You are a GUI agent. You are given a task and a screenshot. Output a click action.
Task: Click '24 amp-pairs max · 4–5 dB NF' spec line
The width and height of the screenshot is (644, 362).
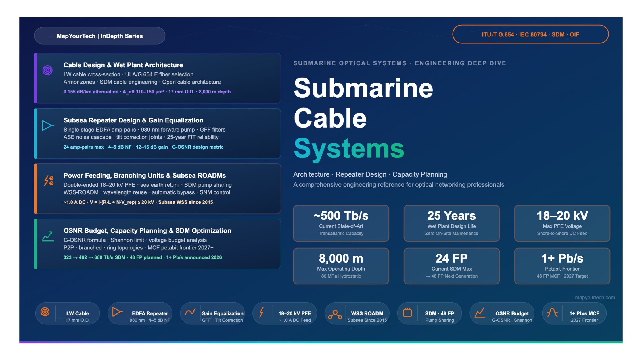pos(143,147)
